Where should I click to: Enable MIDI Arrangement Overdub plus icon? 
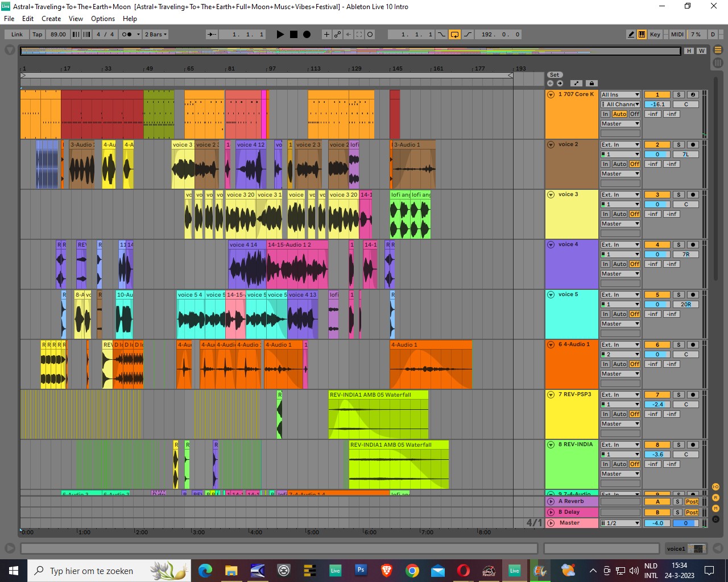click(x=326, y=34)
